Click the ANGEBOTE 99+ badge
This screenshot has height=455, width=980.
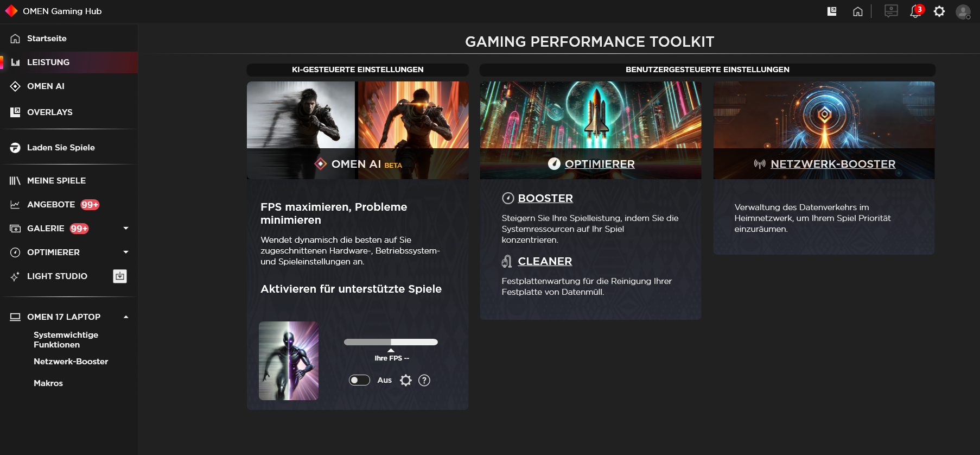90,205
